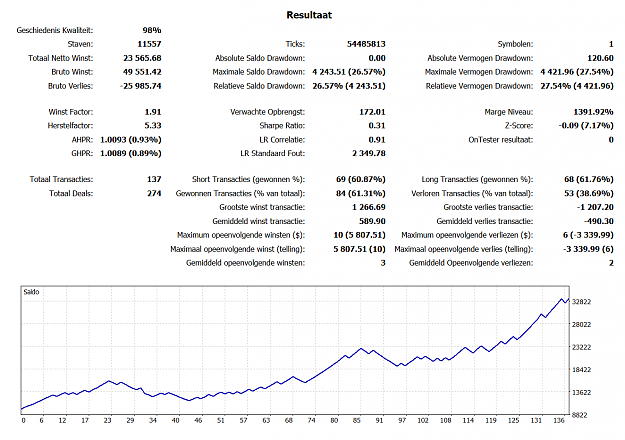
Task: Click Gemiddeld opeenvolgende winsten value 3
Action: 383,263
